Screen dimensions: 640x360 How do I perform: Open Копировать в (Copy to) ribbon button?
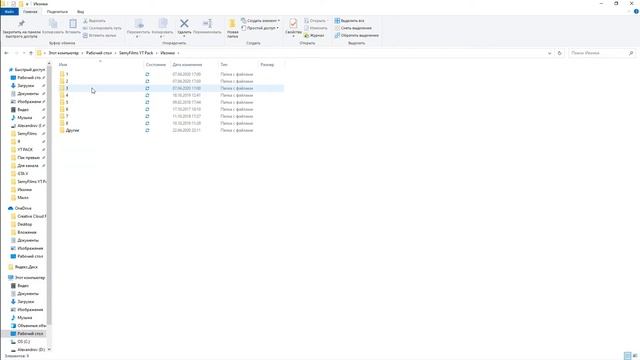click(162, 28)
